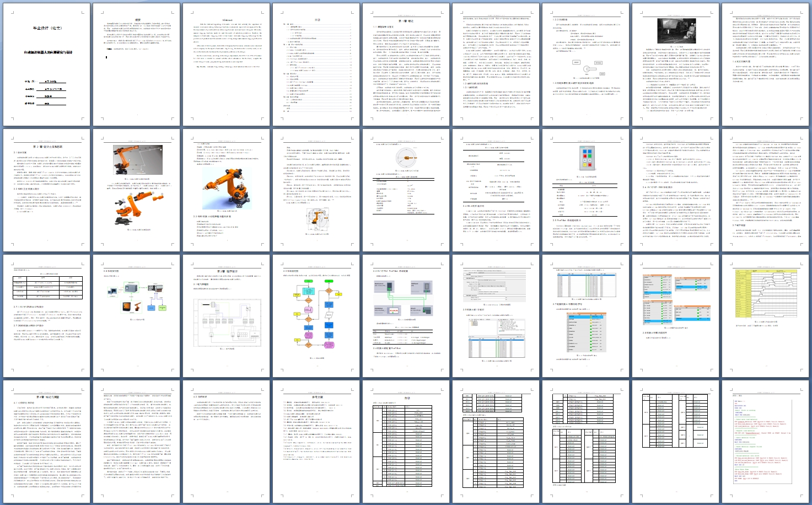Click the last page with colored program code
This screenshot has width=812, height=505.
pos(766,441)
